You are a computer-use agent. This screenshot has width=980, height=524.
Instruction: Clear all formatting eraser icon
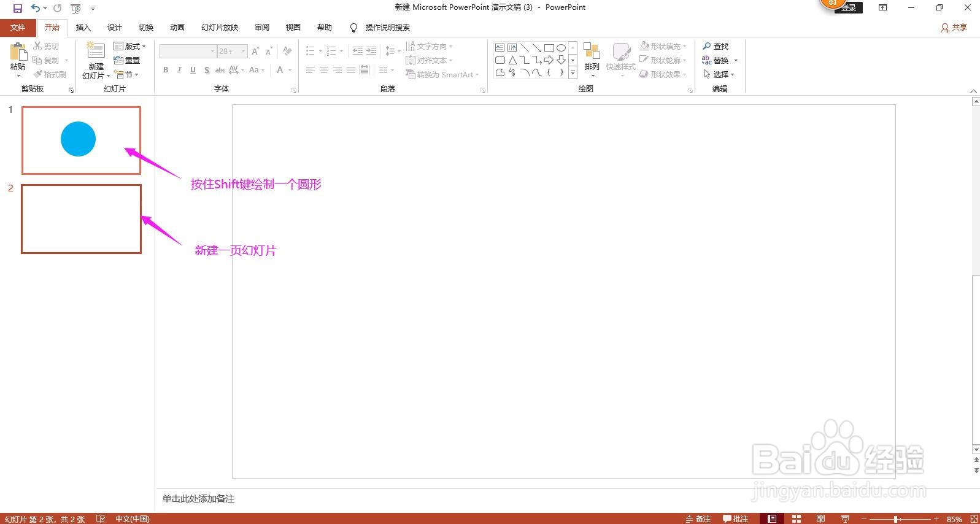tap(287, 52)
